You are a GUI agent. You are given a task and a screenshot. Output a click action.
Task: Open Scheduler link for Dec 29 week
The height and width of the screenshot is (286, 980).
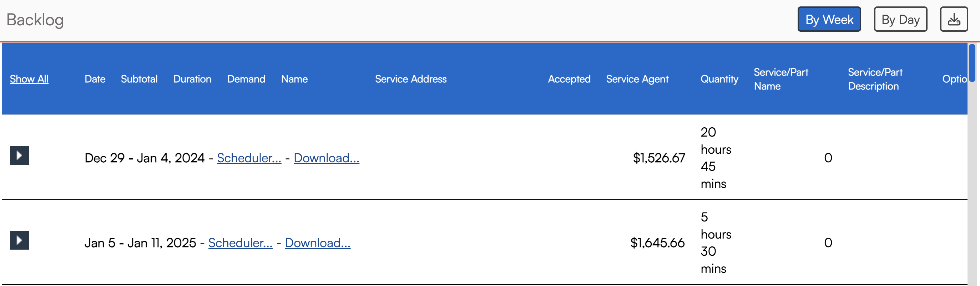click(x=249, y=158)
